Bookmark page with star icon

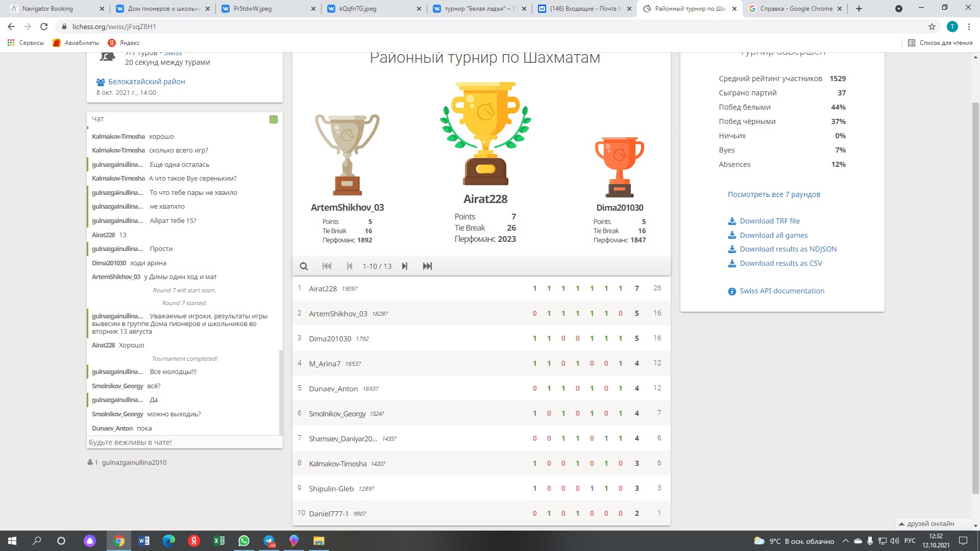coord(932,27)
